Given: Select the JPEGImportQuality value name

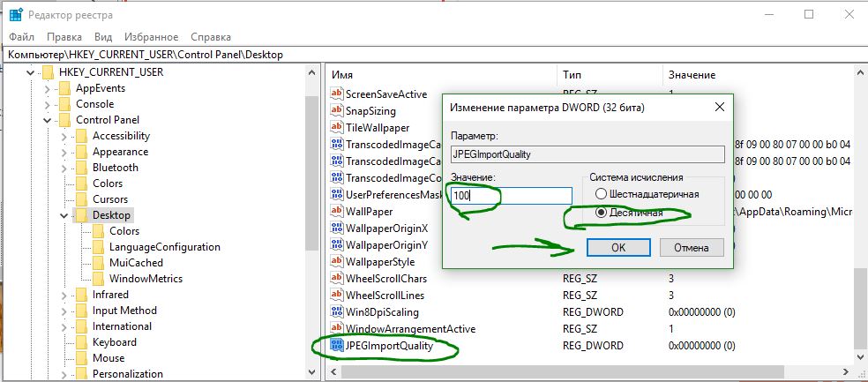Looking at the screenshot, I should (x=389, y=346).
